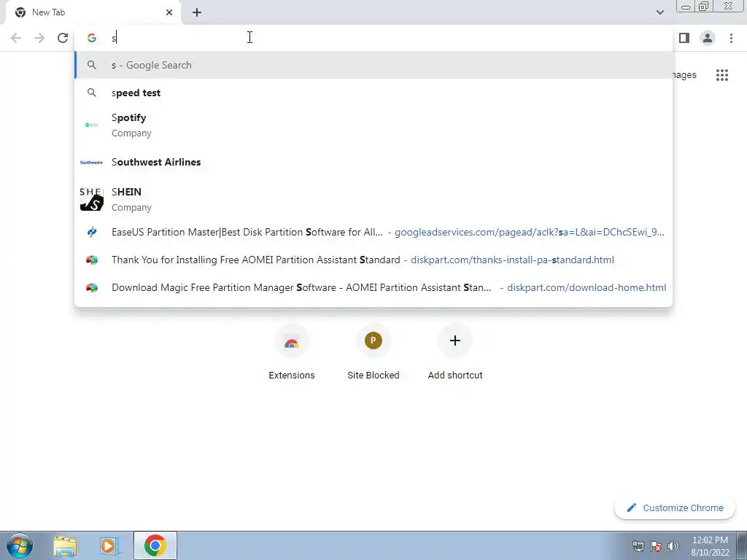Select the Spotify Company suggestion

pos(373,125)
